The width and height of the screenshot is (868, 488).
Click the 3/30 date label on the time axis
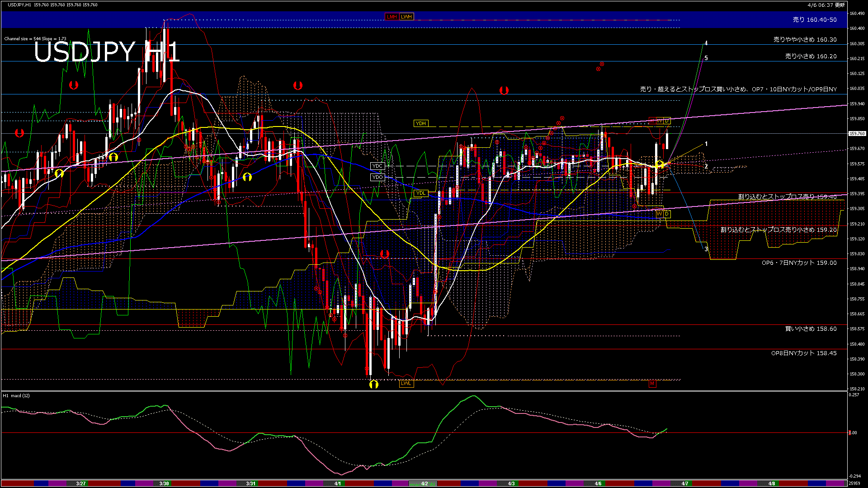[163, 483]
